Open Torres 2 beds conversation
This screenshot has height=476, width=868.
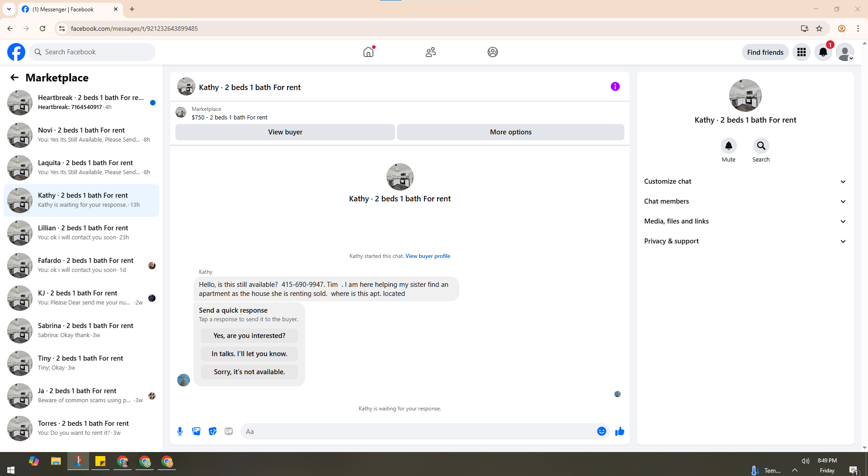pos(81,428)
